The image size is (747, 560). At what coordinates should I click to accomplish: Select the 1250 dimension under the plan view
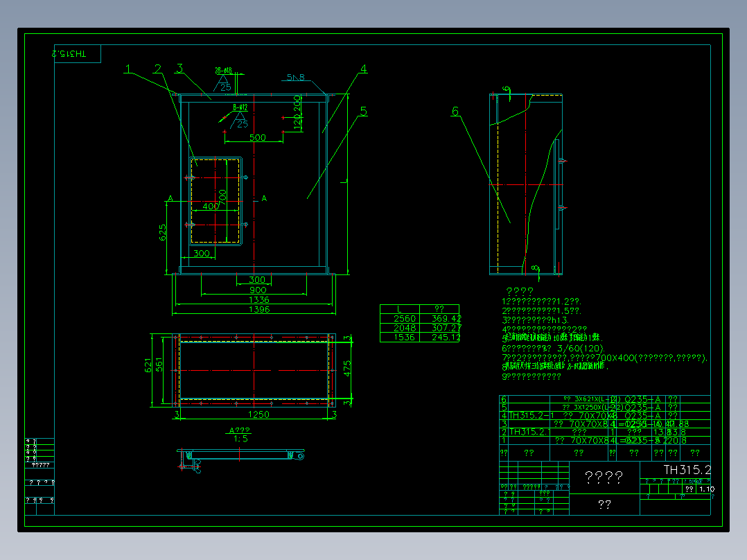(x=258, y=414)
